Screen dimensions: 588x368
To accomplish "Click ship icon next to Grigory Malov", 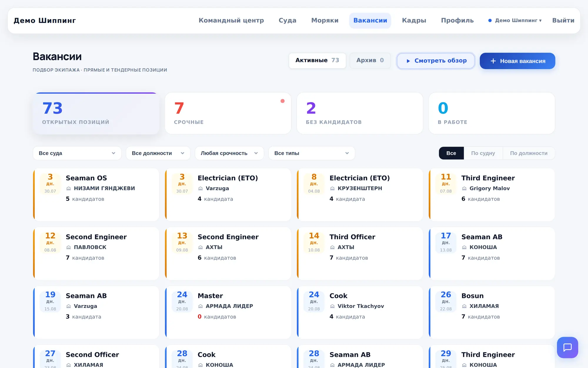I will click(x=464, y=188).
